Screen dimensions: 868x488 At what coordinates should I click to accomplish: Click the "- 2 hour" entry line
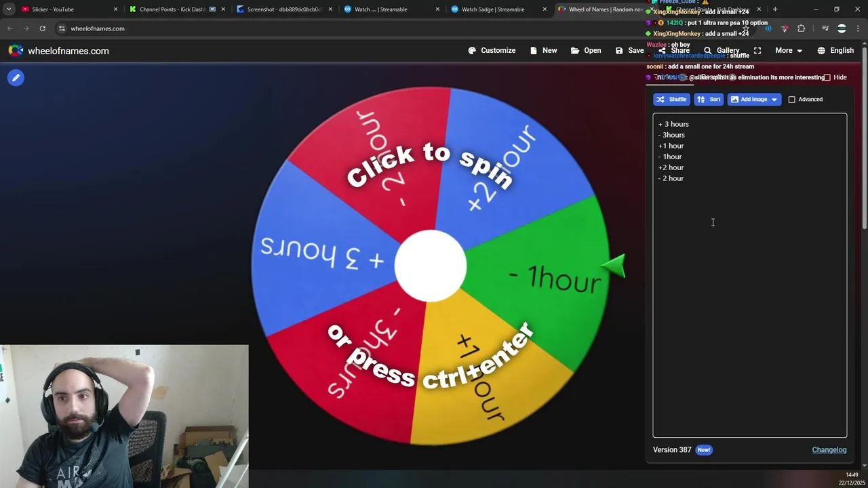(671, 178)
